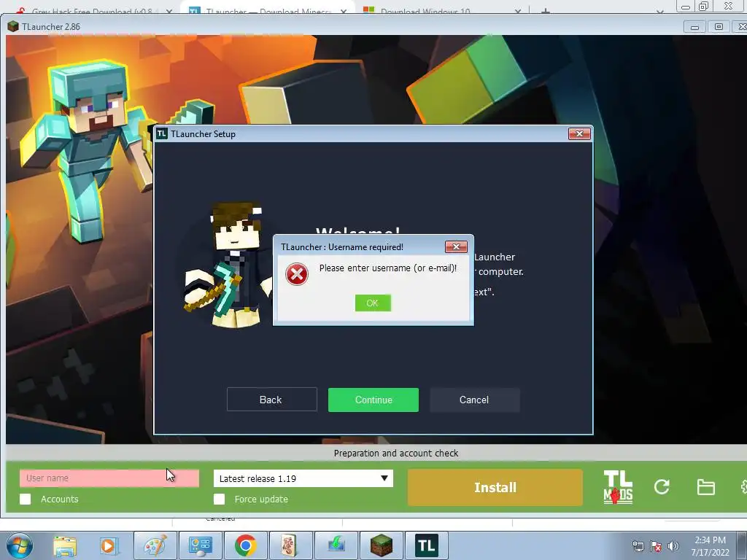This screenshot has height=560, width=747.
Task: Click the TLauncher 2.86 title bar block icon
Action: [13, 27]
